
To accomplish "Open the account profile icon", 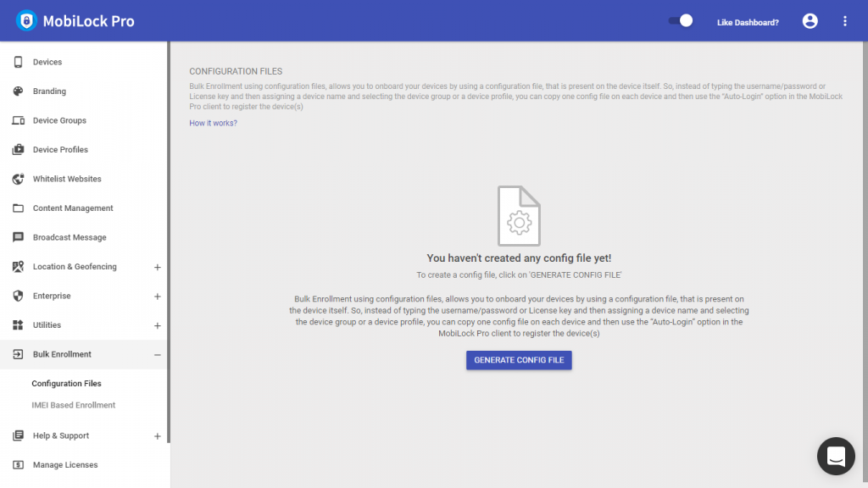I will 810,21.
